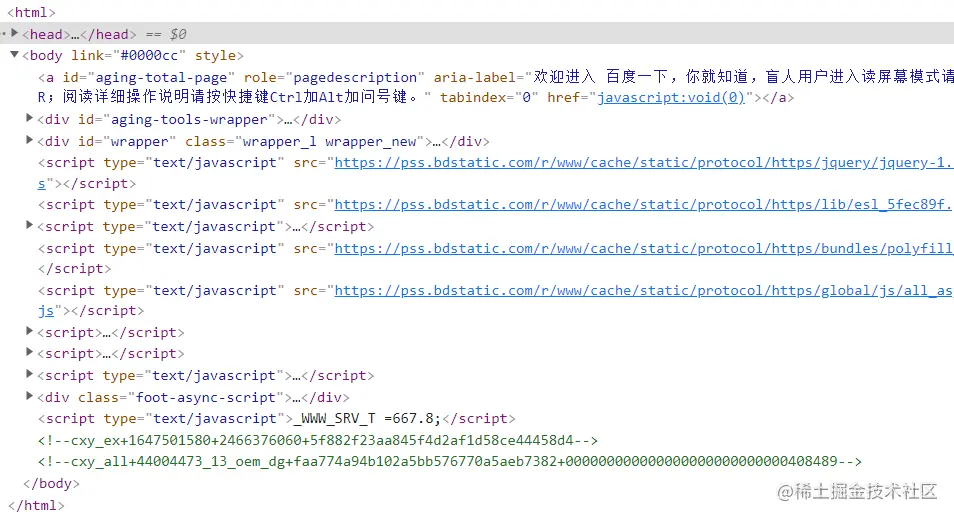The height and width of the screenshot is (518, 954).
Task: Click closing script tag under polyfill line
Action: pos(74,268)
